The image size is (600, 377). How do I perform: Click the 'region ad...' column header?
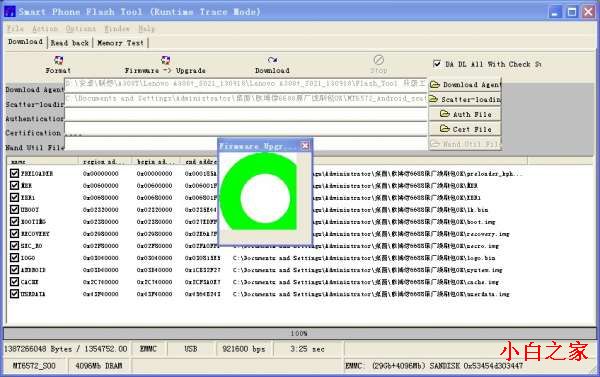click(105, 162)
